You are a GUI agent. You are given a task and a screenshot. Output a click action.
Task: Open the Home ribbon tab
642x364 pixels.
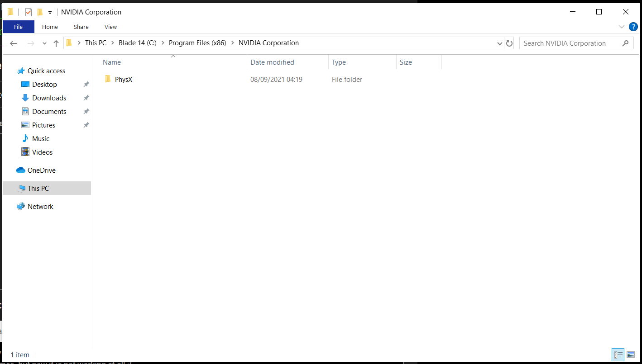point(50,27)
